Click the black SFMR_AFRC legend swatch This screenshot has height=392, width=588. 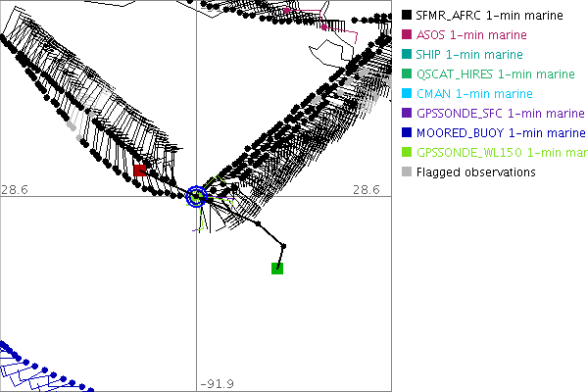pos(407,16)
